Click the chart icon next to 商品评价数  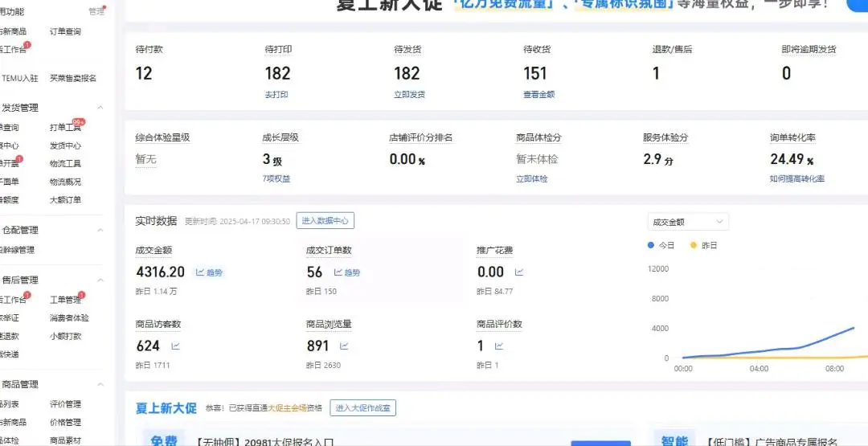(499, 346)
